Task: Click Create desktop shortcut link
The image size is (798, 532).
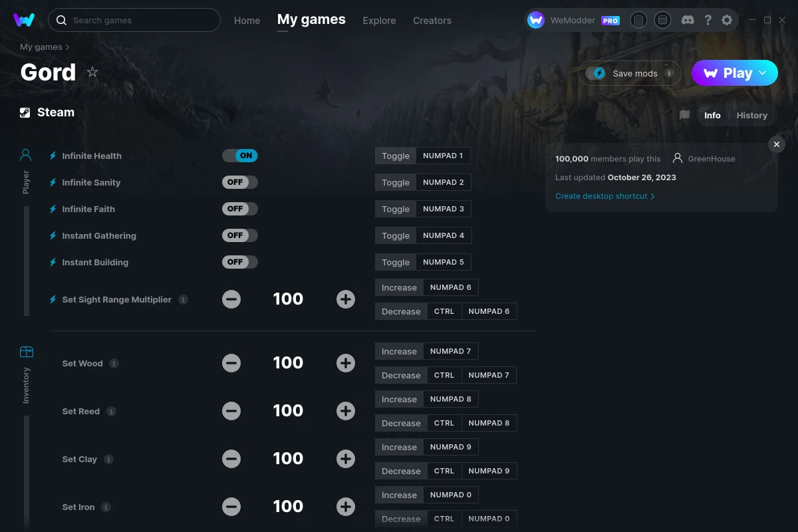Action: coord(604,196)
